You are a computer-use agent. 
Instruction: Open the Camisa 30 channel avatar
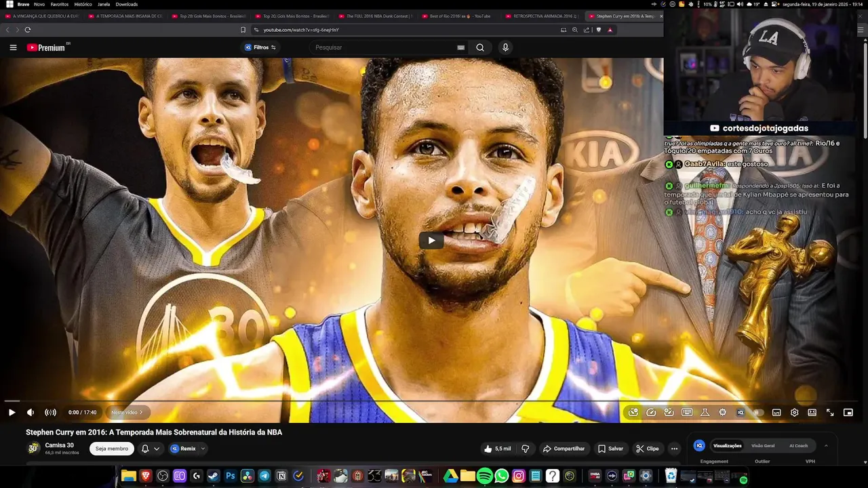tap(33, 448)
